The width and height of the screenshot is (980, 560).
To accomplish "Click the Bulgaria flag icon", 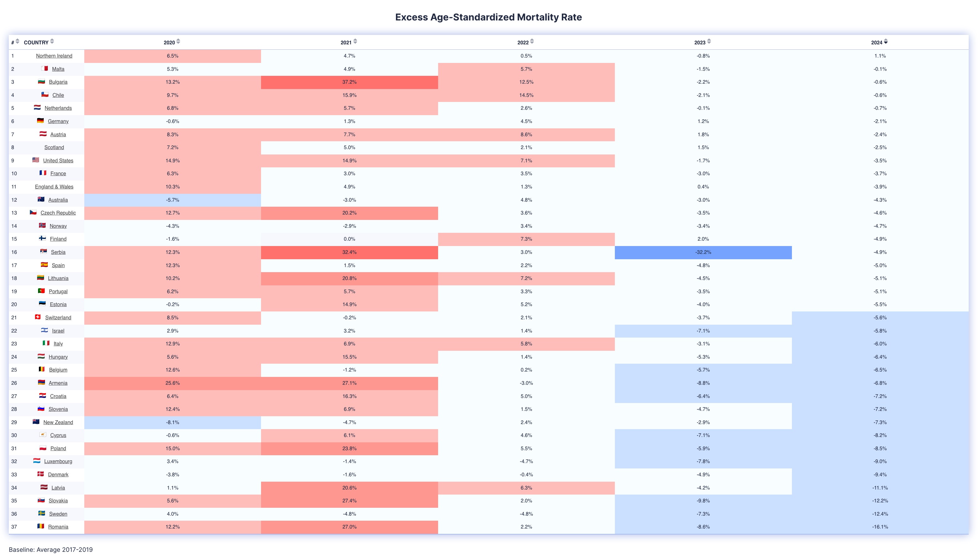I will tap(42, 81).
